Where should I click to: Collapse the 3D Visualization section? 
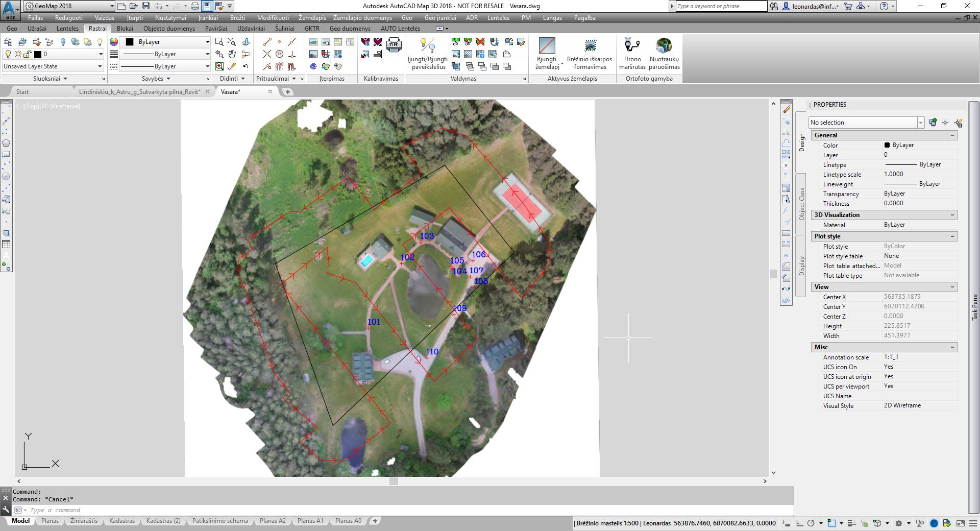coord(952,215)
